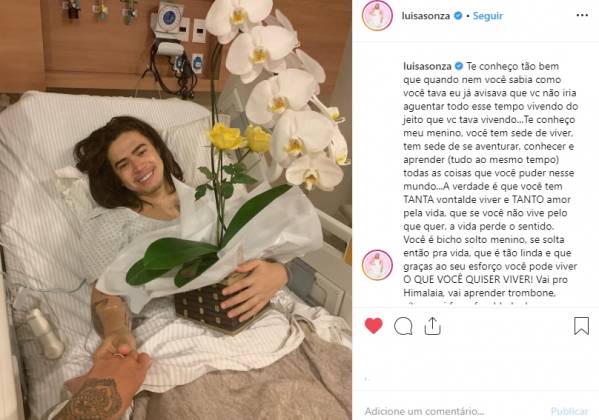
Task: Click the Publicar button
Action: coord(569,411)
